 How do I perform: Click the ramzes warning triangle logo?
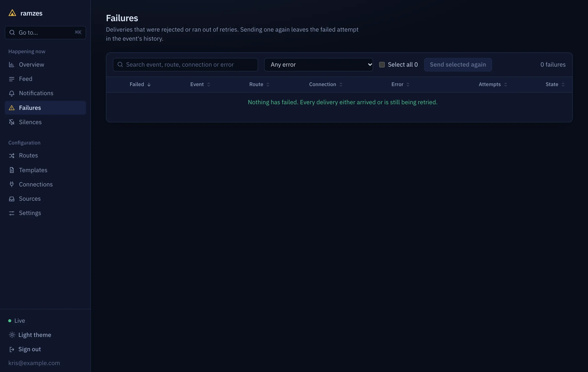[12, 13]
